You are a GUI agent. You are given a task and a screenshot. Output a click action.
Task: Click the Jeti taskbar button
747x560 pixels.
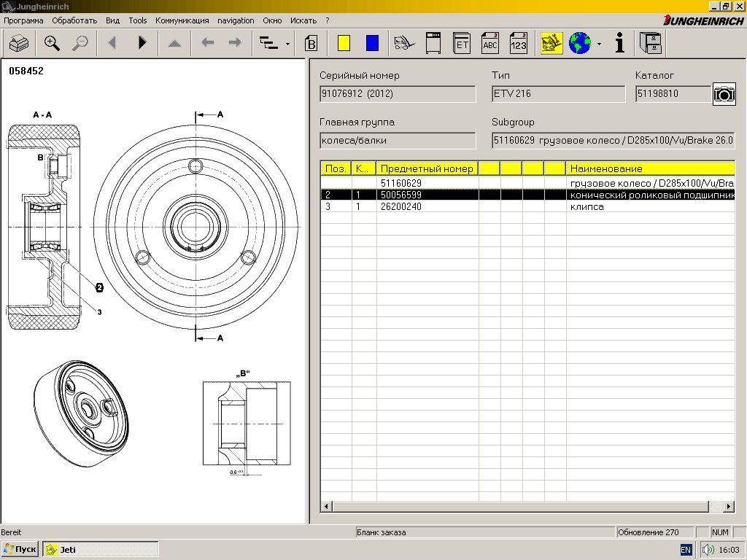point(101,550)
